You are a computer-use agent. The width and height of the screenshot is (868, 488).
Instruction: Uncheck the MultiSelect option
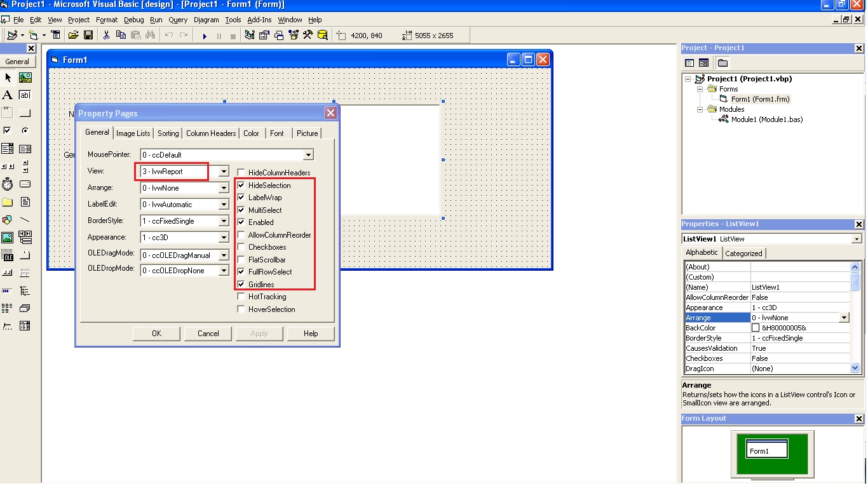241,210
